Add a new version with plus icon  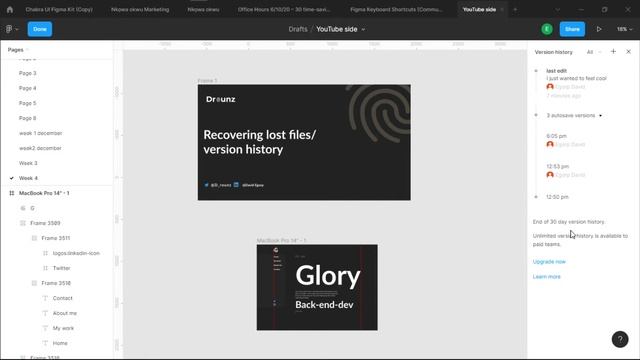click(x=613, y=51)
